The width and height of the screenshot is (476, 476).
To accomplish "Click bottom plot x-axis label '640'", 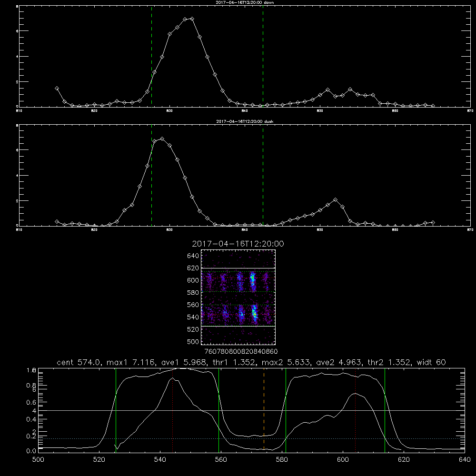I will click(x=465, y=460).
